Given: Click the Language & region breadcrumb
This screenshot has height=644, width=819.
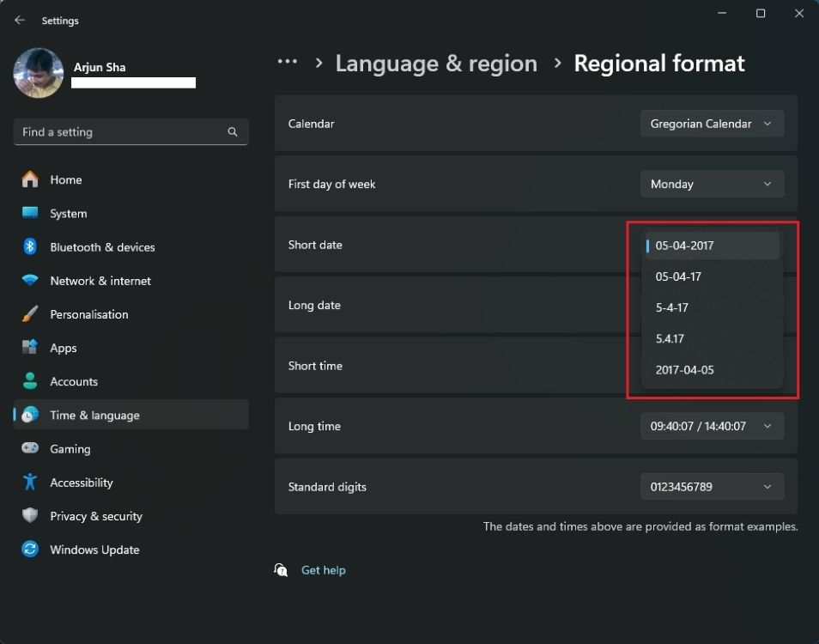Looking at the screenshot, I should click(436, 63).
